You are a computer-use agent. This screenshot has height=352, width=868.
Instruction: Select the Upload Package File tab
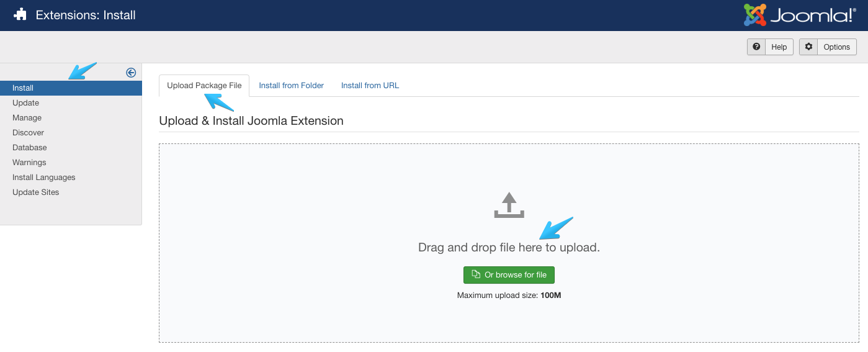coord(204,86)
